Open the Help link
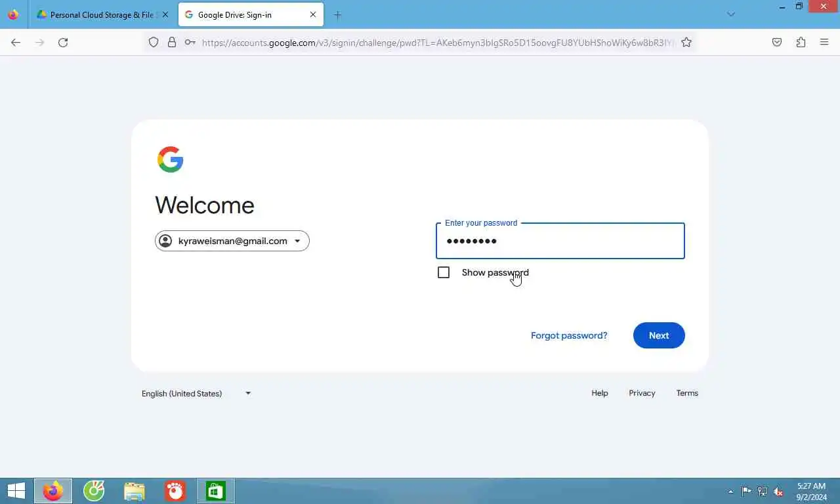 [600, 393]
